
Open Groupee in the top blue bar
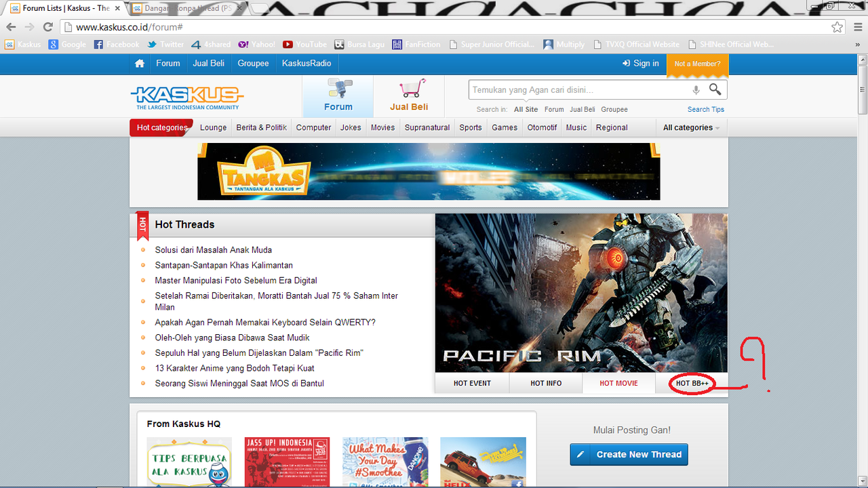pyautogui.click(x=253, y=63)
